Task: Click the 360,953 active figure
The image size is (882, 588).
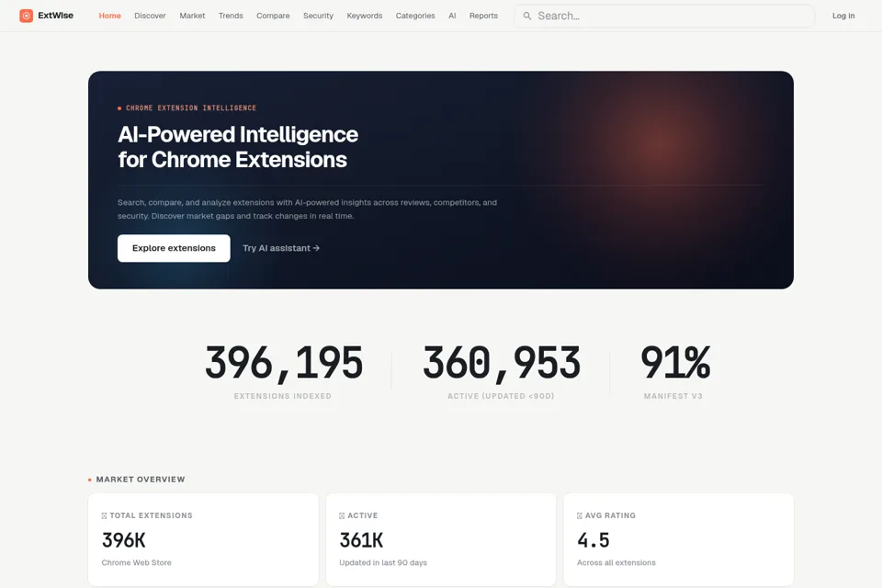Action: point(502,363)
